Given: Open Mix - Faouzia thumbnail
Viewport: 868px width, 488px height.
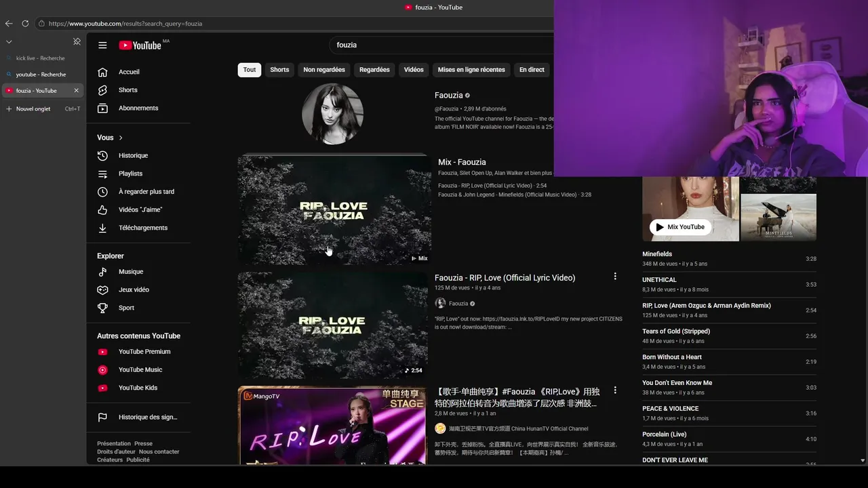Looking at the screenshot, I should coord(334,209).
